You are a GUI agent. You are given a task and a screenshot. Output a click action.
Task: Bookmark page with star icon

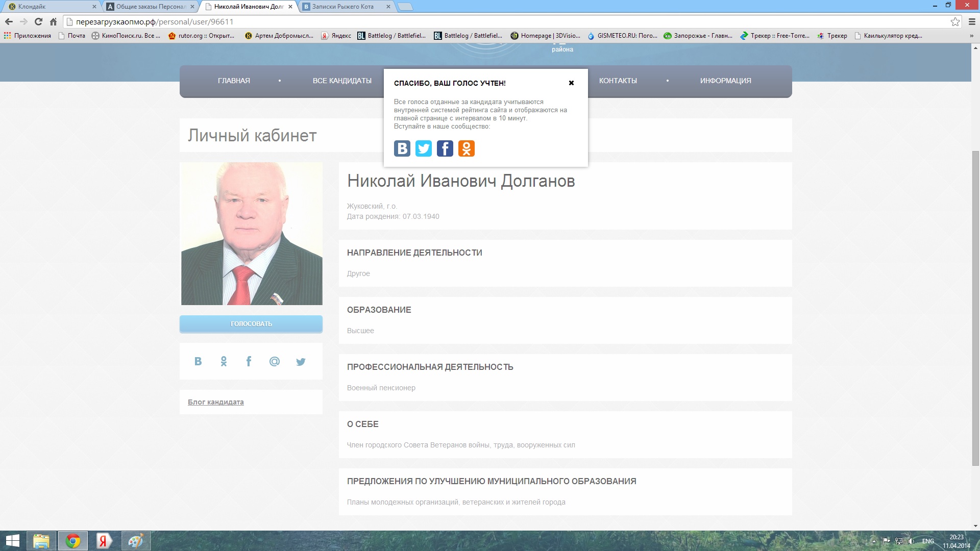955,21
